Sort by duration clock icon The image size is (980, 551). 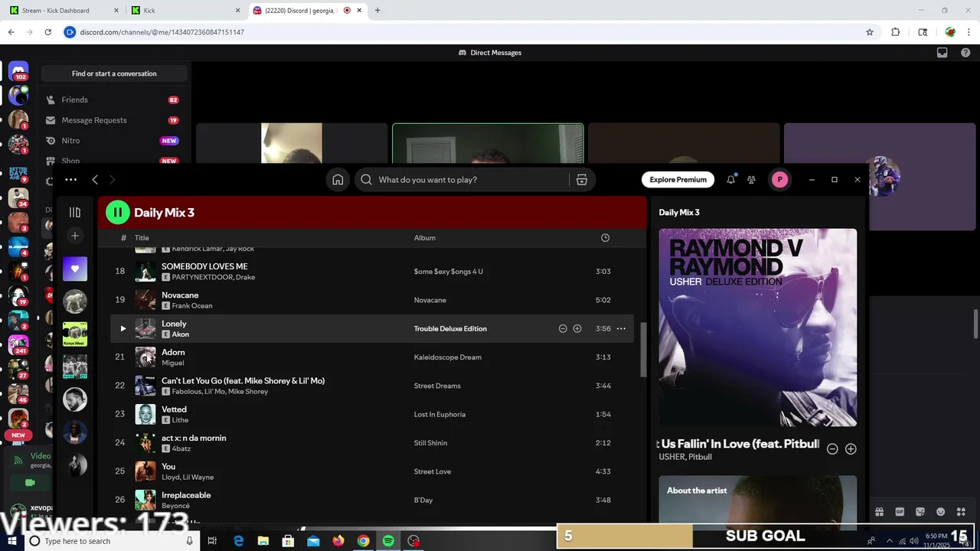(x=605, y=238)
